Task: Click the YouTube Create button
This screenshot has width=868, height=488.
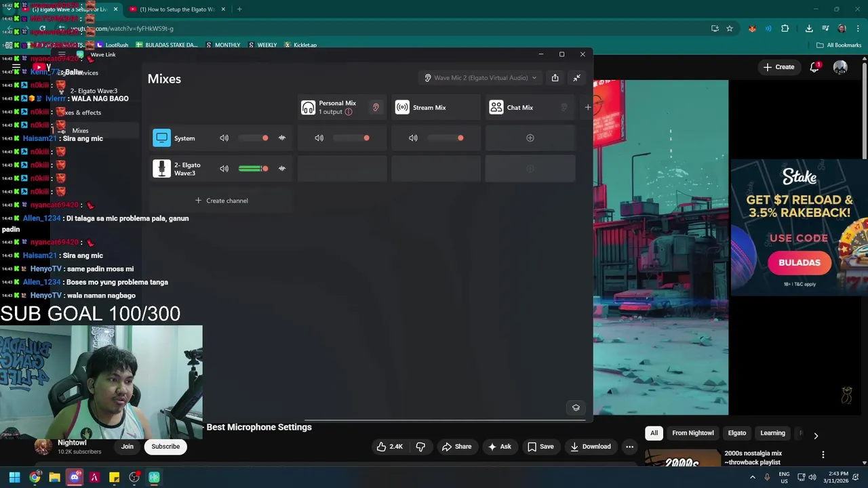Action: click(778, 67)
